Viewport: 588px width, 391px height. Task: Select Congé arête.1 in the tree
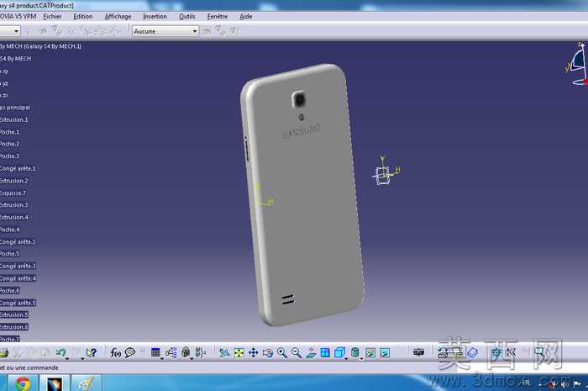click(x=18, y=168)
